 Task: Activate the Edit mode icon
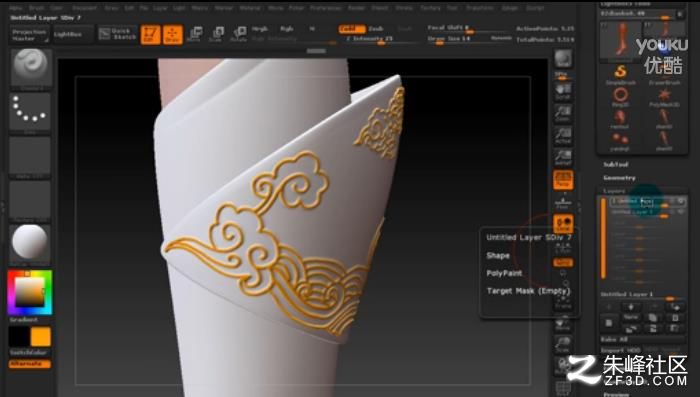click(x=150, y=34)
